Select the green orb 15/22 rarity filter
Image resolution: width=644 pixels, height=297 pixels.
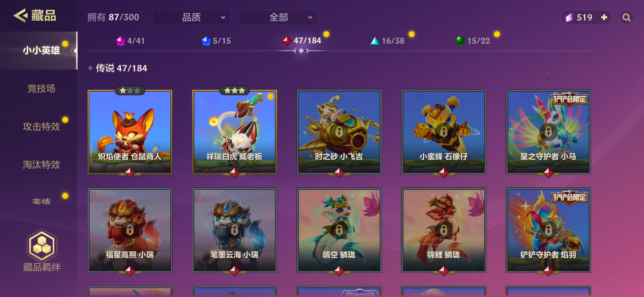point(473,41)
